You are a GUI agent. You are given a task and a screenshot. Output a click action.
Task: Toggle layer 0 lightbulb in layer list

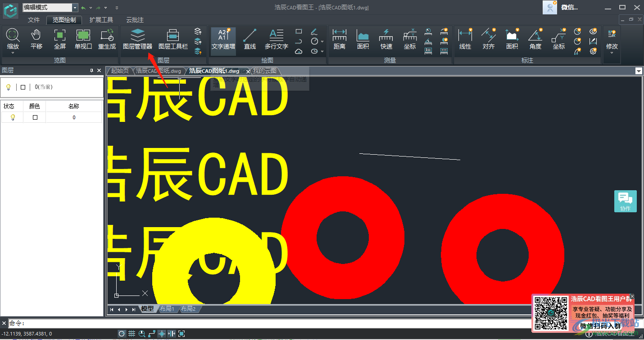click(13, 117)
